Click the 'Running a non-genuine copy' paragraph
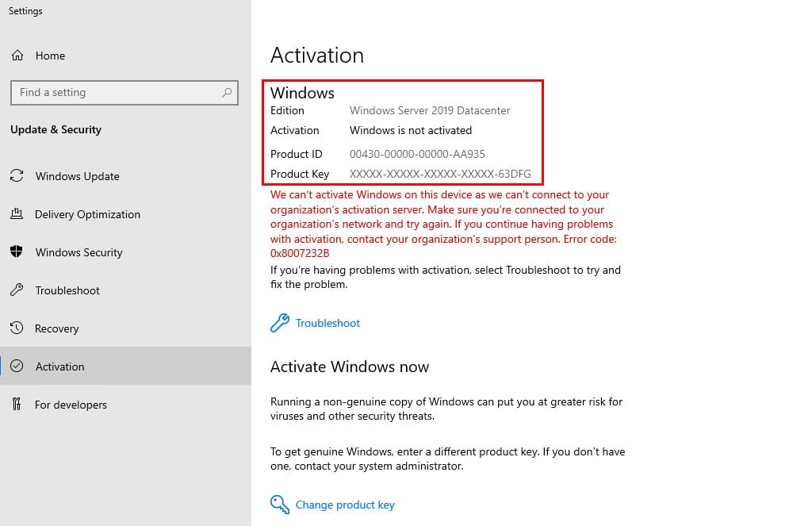 click(446, 409)
